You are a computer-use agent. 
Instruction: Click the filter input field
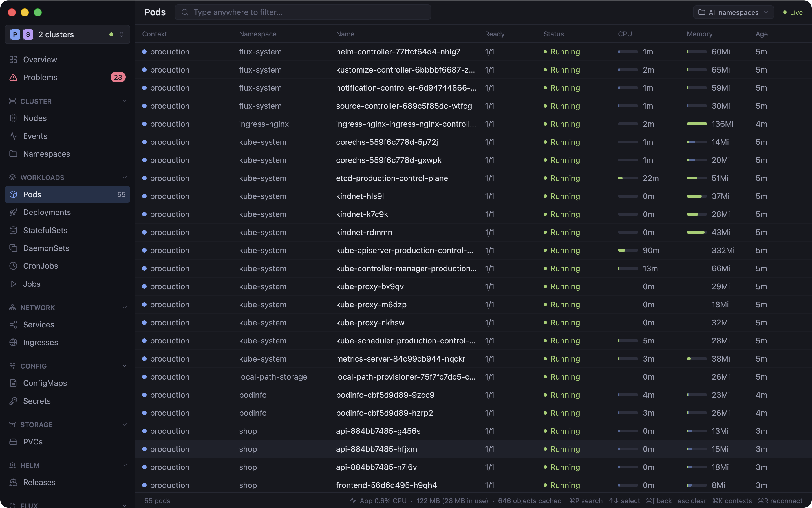pyautogui.click(x=303, y=12)
